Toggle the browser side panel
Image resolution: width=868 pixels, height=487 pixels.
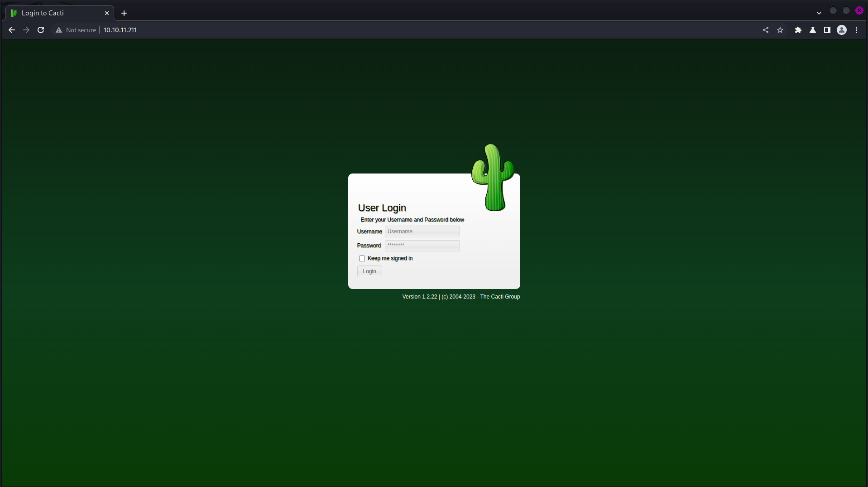(827, 30)
